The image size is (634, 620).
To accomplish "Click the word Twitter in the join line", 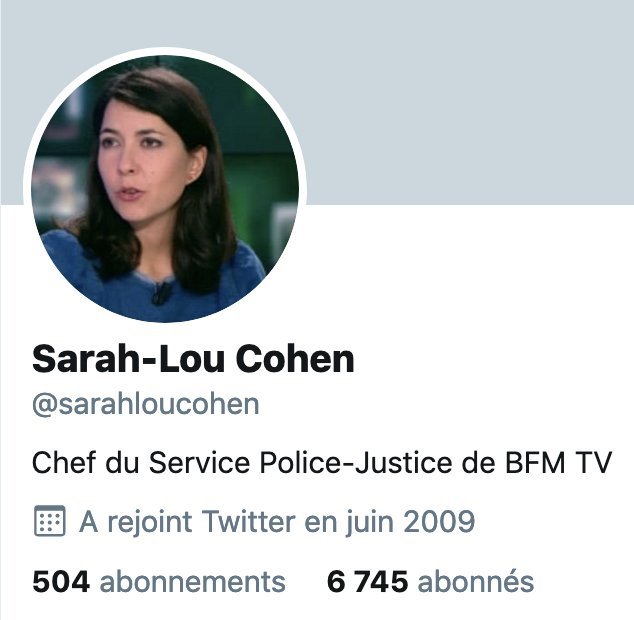I will pos(248,521).
